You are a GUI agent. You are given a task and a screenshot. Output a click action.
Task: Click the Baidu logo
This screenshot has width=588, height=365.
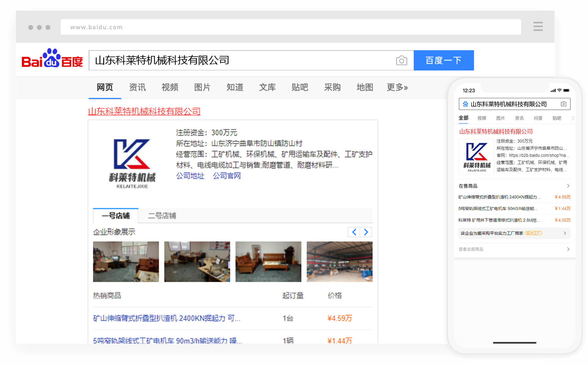coord(52,59)
